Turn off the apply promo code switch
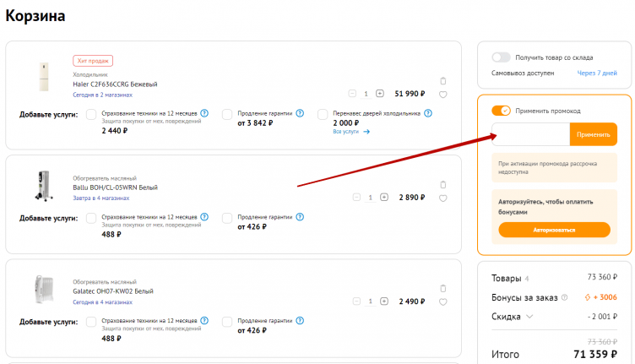635x364 pixels. coord(502,111)
